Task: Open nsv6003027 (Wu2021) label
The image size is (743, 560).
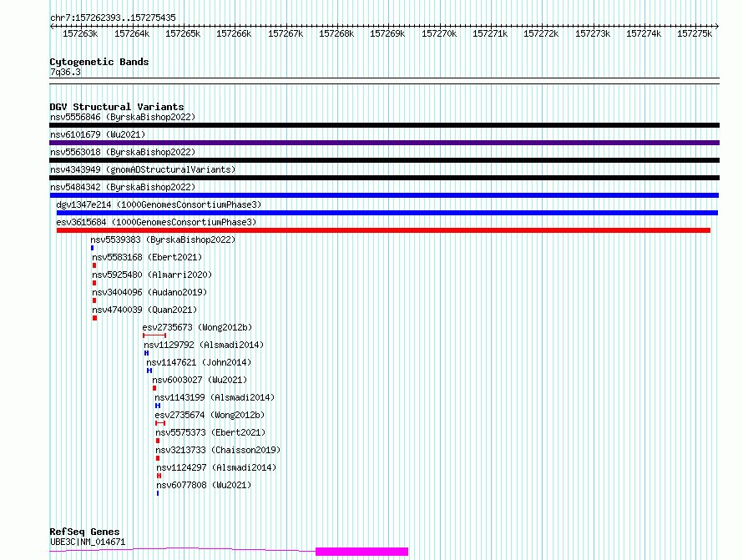Action: tap(200, 380)
